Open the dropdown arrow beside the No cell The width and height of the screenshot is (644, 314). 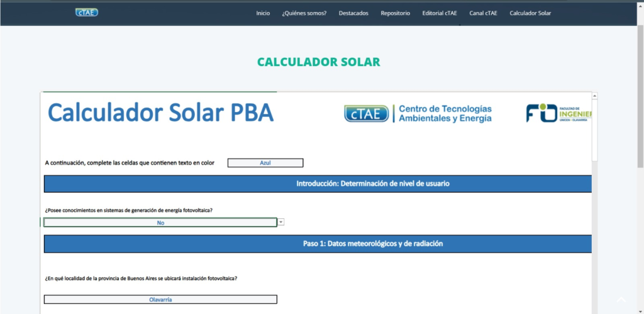coord(281,222)
